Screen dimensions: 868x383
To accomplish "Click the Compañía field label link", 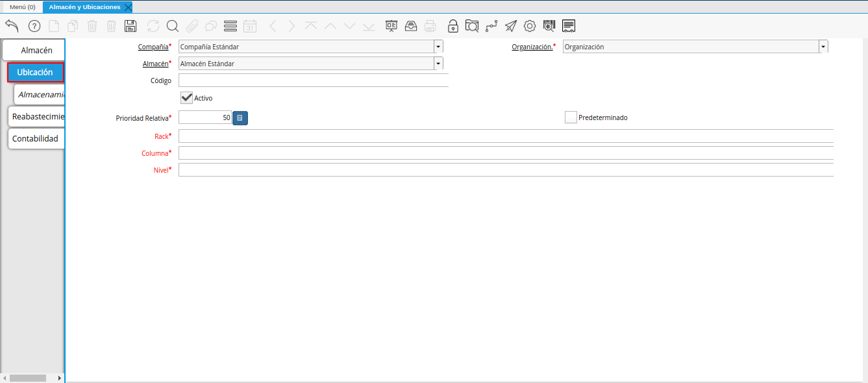I will click(x=153, y=47).
